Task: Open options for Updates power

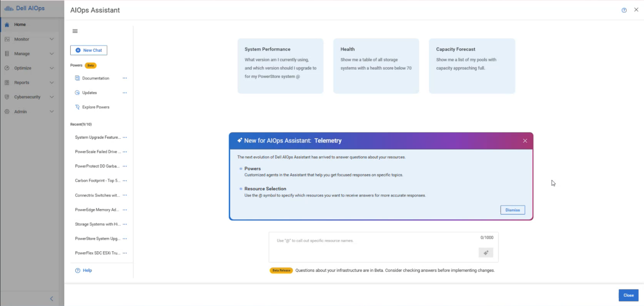Action: [x=125, y=93]
